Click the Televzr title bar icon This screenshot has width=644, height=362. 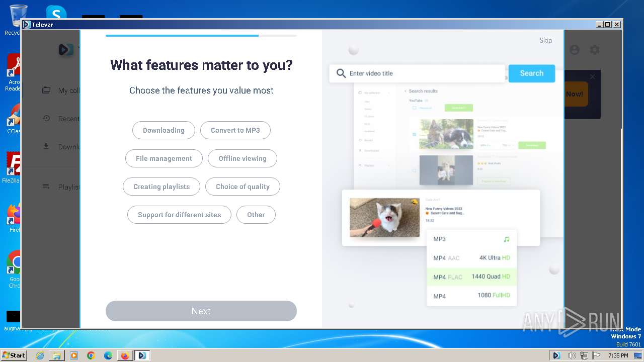click(27, 24)
